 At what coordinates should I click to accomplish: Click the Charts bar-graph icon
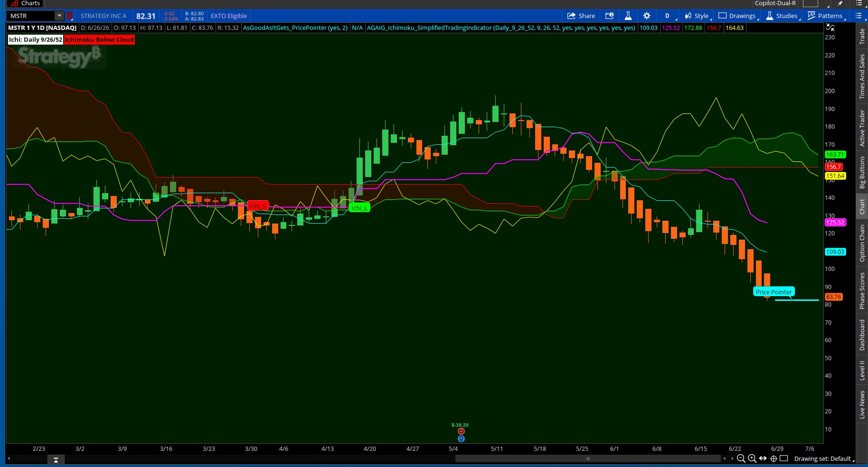click(x=14, y=3)
